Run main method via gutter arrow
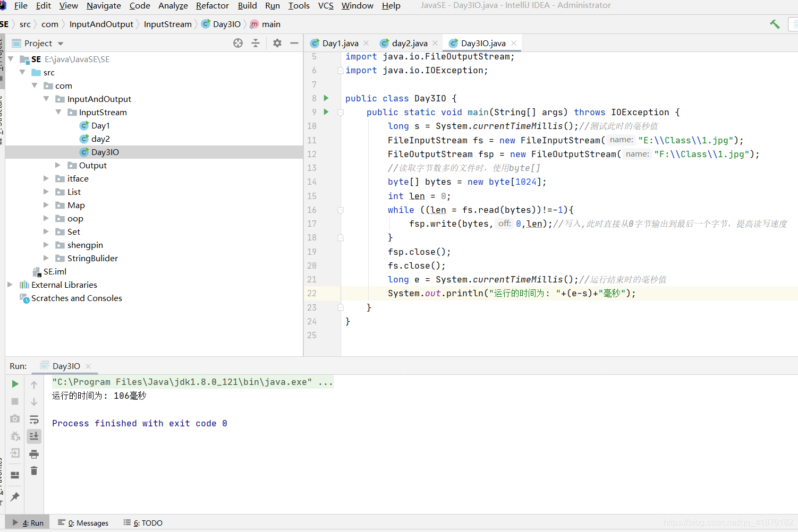This screenshot has height=532, width=798. (326, 112)
